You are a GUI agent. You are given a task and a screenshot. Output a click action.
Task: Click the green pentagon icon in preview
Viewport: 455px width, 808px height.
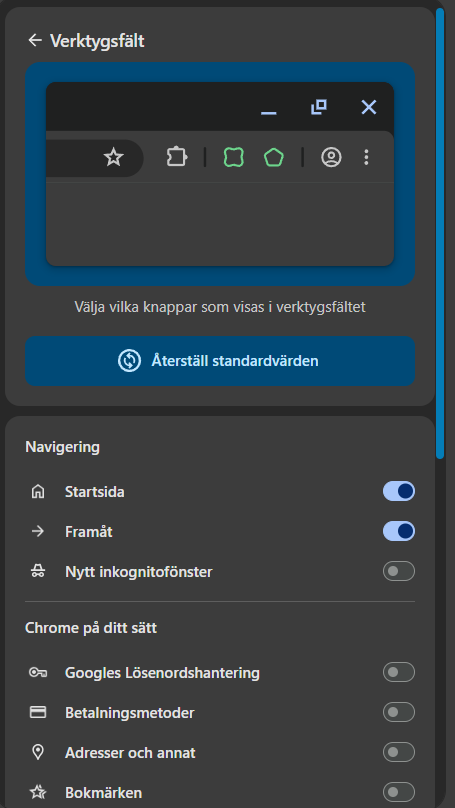coord(274,157)
